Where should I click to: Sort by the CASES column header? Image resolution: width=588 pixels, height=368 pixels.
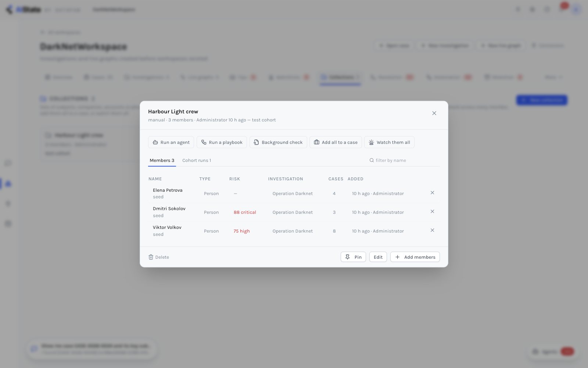pos(336,179)
